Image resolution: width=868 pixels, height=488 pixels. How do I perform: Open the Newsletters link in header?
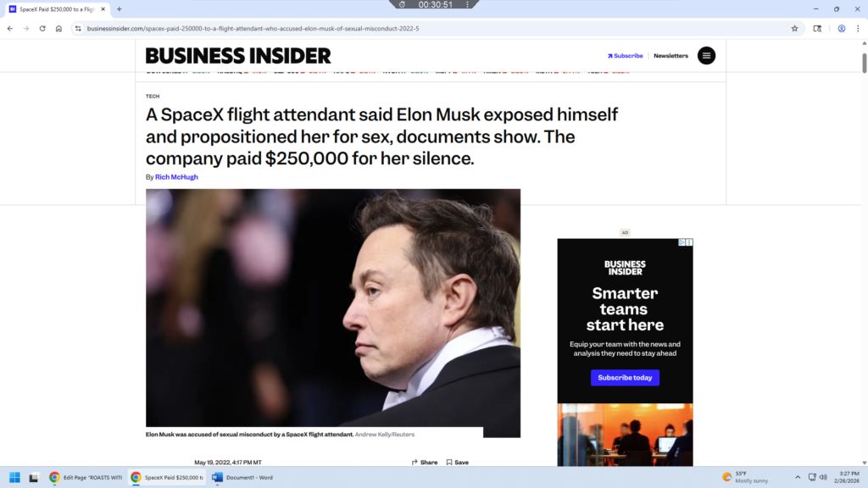(x=670, y=56)
